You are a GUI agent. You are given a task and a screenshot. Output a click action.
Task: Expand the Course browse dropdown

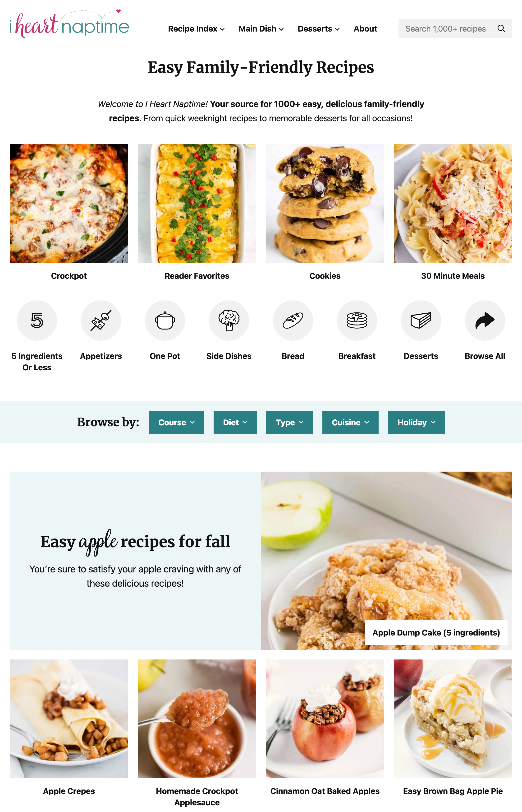tap(177, 422)
